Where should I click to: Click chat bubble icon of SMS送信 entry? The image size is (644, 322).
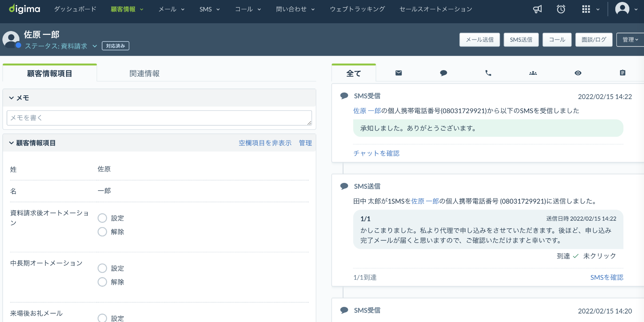click(x=344, y=186)
